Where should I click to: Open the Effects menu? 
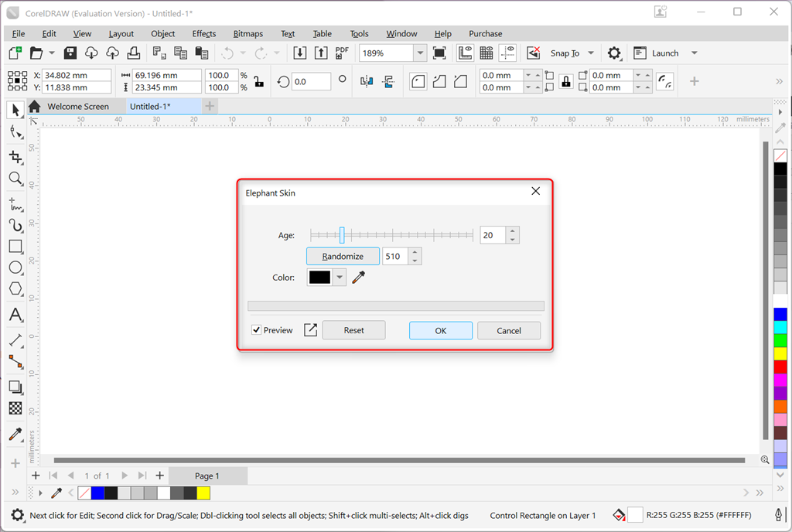click(204, 34)
